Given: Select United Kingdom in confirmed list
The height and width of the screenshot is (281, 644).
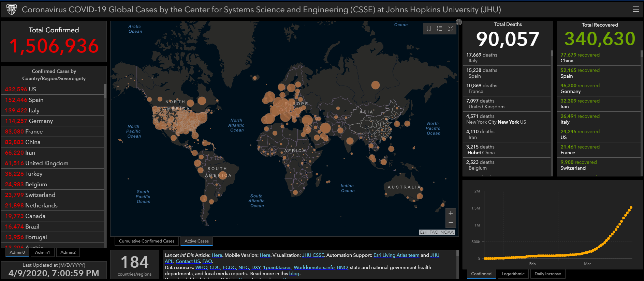Looking at the screenshot, I should click(x=53, y=163).
